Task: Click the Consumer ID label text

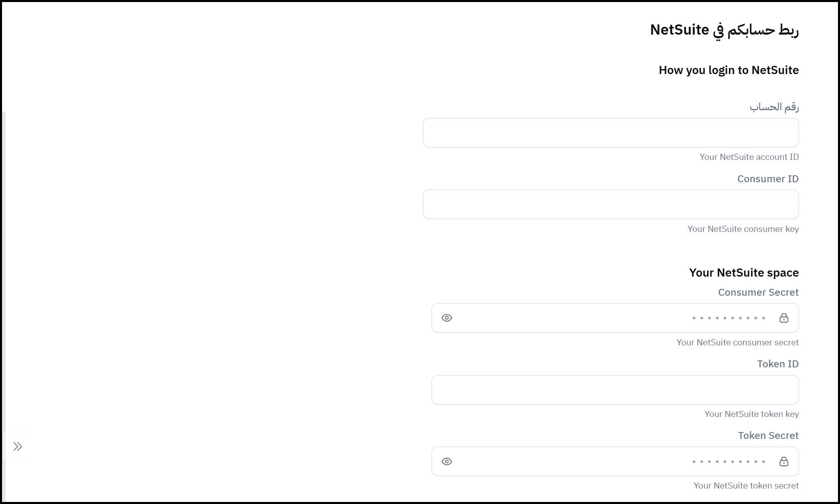Action: [x=768, y=179]
